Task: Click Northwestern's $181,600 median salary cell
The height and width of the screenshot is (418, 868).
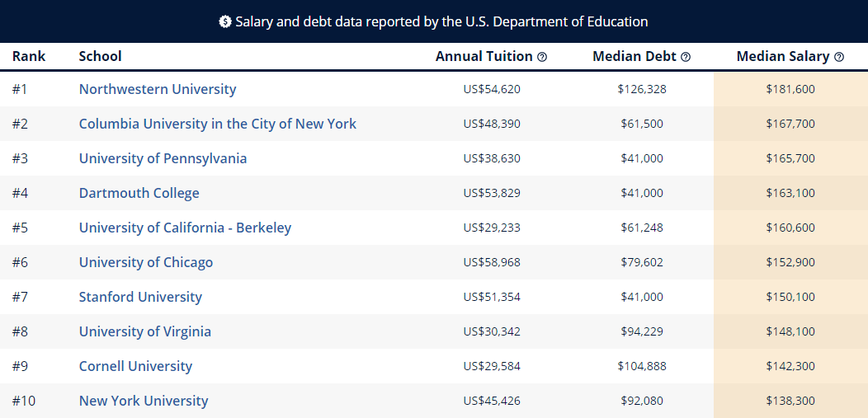Action: pyautogui.click(x=790, y=89)
